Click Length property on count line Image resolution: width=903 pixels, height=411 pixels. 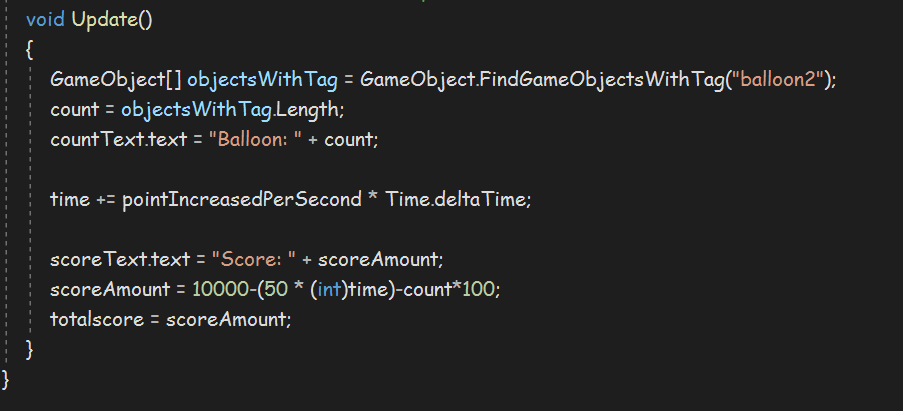(x=307, y=109)
